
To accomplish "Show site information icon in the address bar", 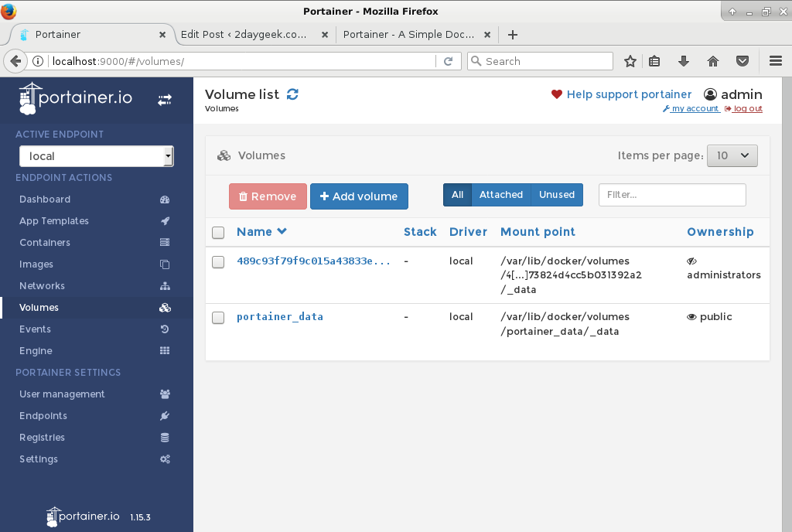I will (x=38, y=61).
